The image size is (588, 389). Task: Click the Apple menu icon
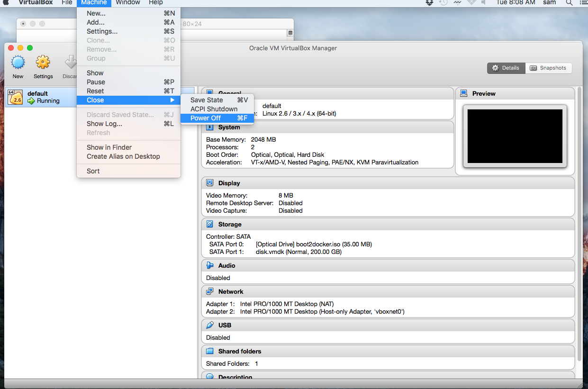click(x=6, y=2)
